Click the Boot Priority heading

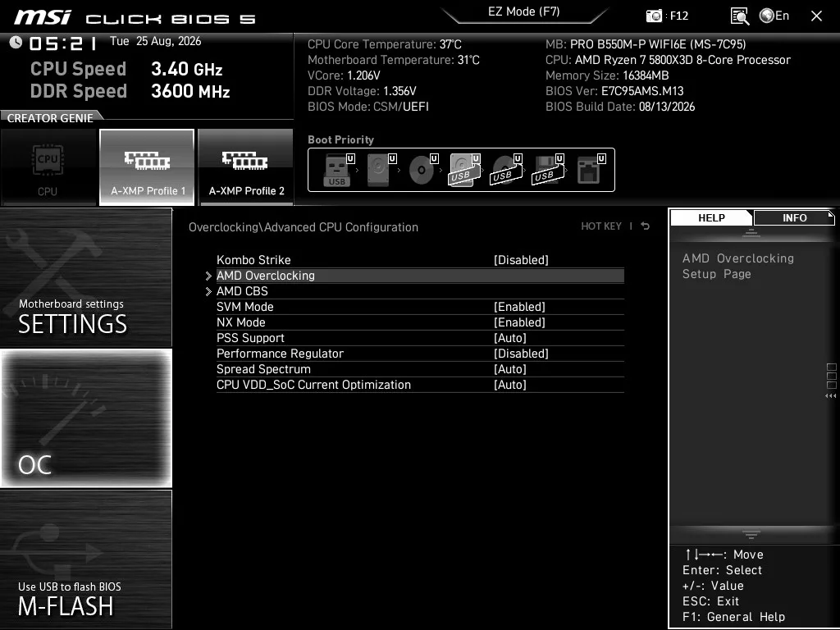pyautogui.click(x=340, y=139)
